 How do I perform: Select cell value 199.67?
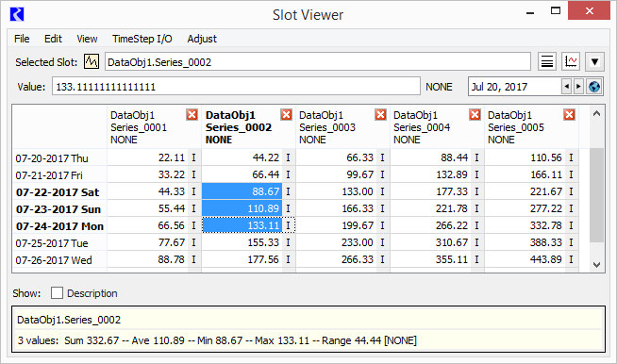coord(337,225)
